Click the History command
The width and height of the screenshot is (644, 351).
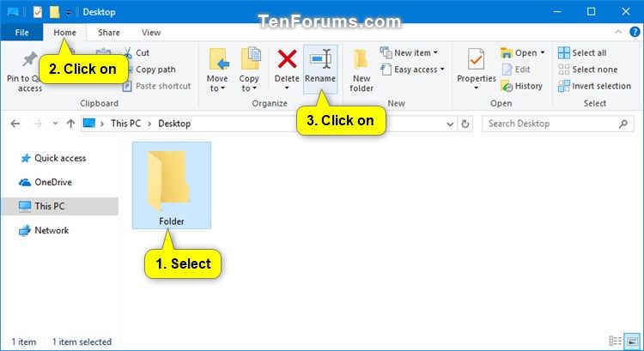[521, 86]
